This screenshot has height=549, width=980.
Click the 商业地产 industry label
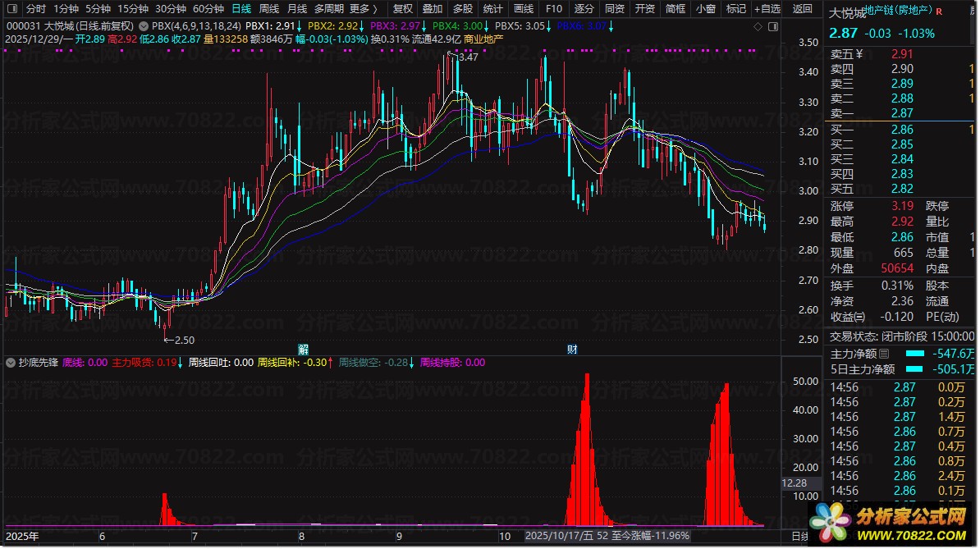(x=483, y=39)
